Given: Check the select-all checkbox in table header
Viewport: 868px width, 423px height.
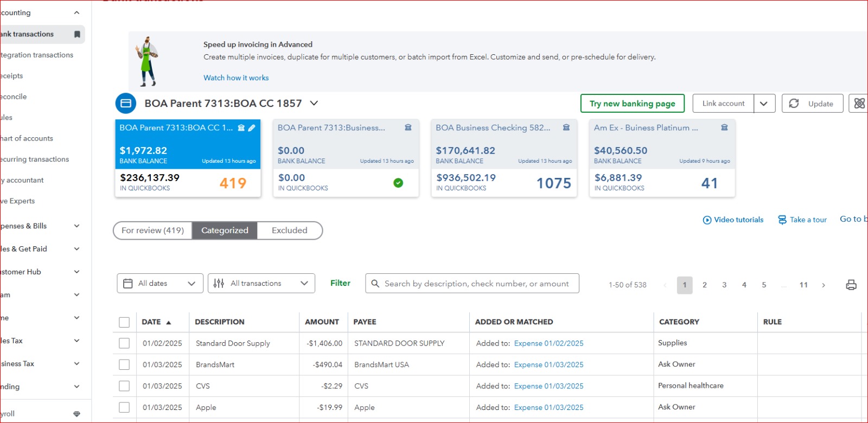Looking at the screenshot, I should tap(124, 322).
